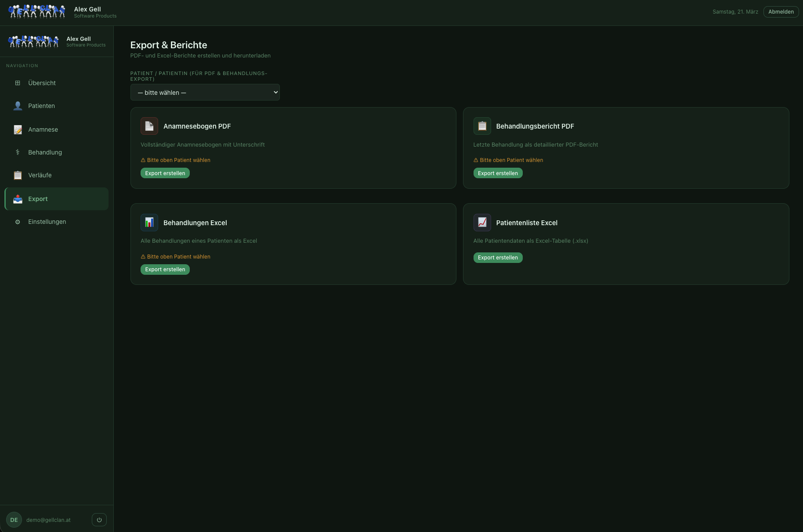Click the Abmelden button
This screenshot has height=532, width=803.
click(781, 12)
